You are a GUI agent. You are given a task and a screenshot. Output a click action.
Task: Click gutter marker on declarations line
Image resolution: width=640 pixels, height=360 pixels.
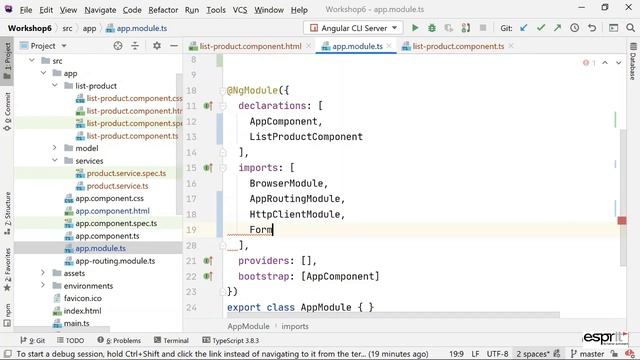tap(208, 106)
